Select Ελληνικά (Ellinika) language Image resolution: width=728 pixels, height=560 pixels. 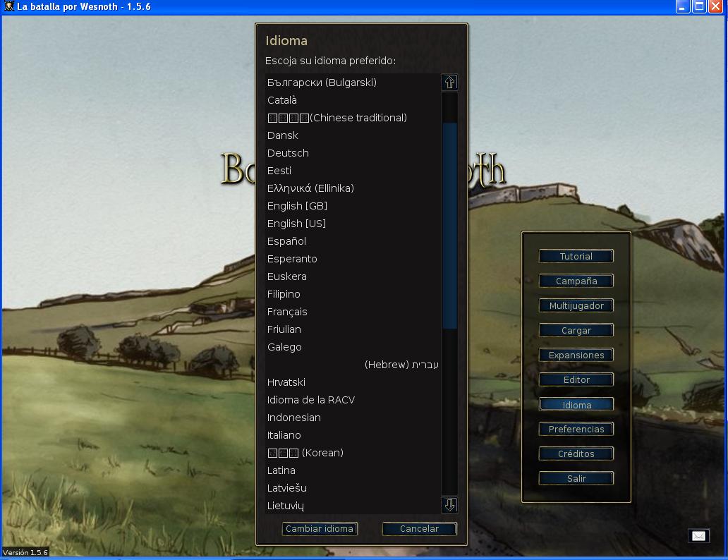(x=353, y=188)
